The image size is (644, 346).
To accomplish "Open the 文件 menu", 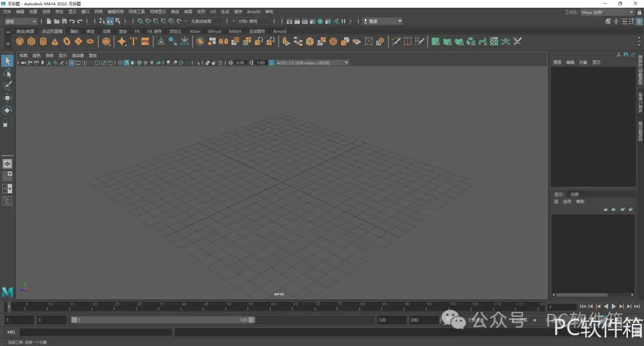I will pyautogui.click(x=7, y=11).
